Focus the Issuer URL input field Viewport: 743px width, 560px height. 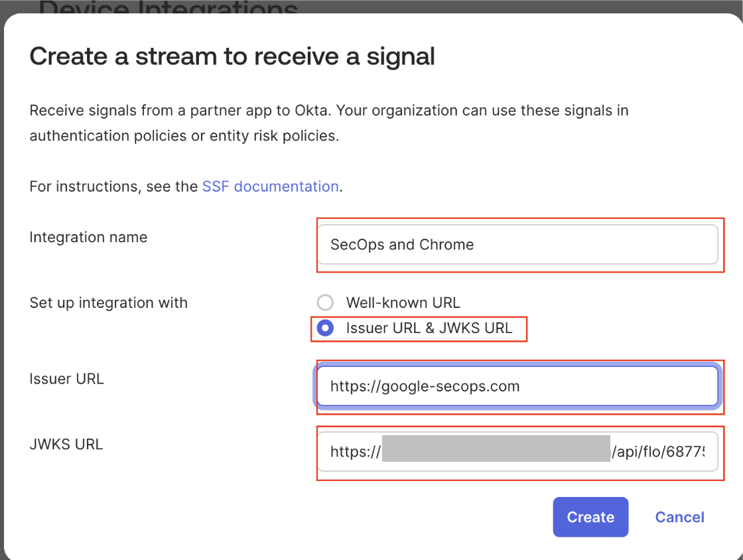[519, 386]
